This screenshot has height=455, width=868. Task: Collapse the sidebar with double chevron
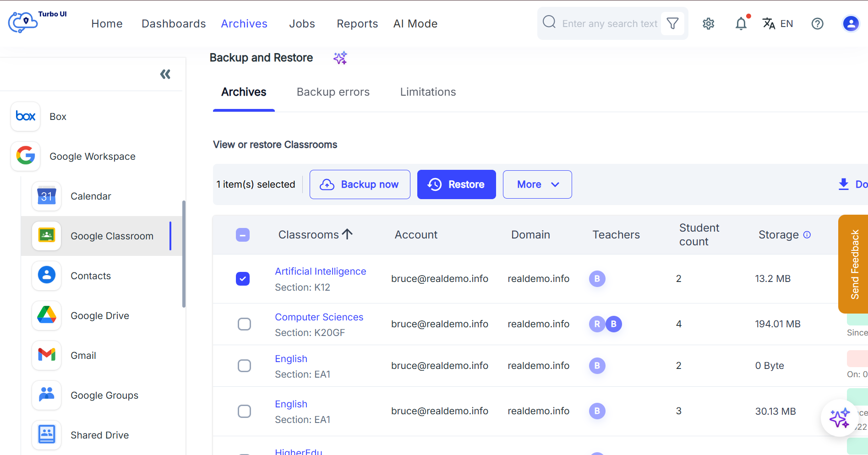[x=165, y=74]
